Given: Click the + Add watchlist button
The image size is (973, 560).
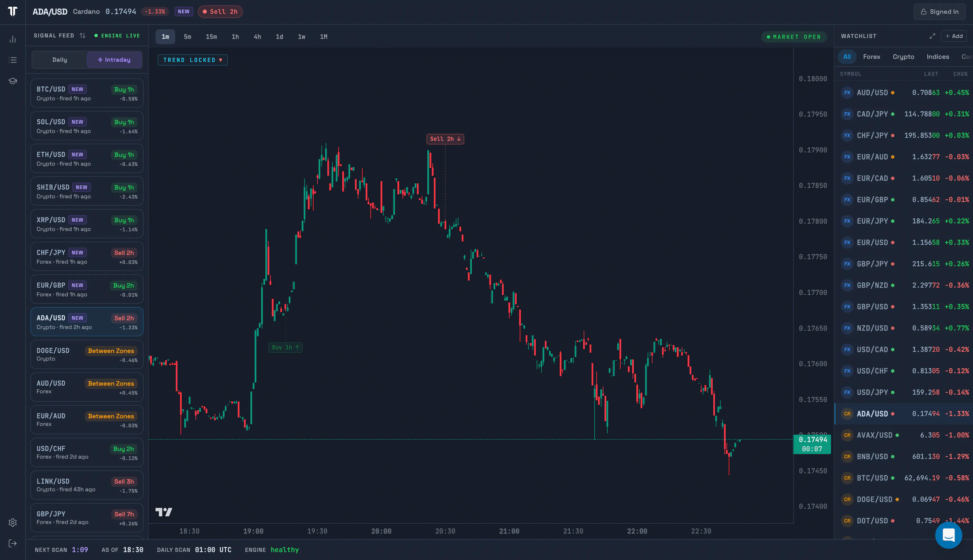Looking at the screenshot, I should [x=954, y=36].
